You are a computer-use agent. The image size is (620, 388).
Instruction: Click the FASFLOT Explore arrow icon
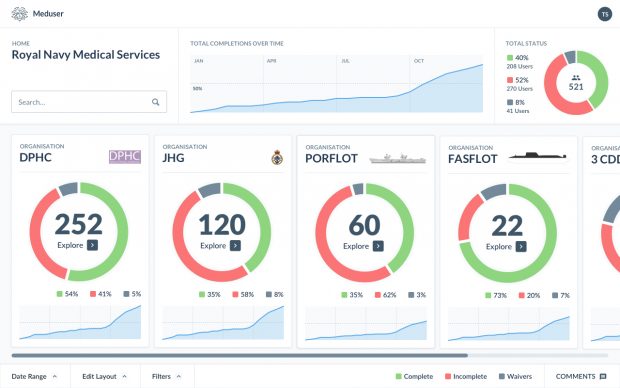click(x=521, y=246)
